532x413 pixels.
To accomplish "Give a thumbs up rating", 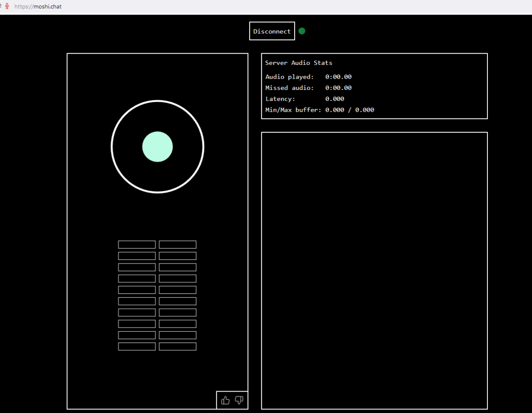I will [x=226, y=400].
